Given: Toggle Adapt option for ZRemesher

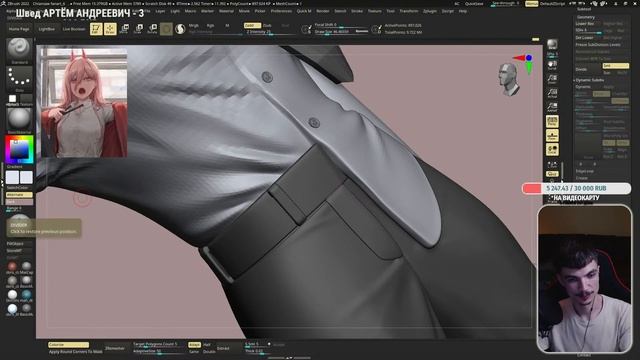Looking at the screenshot, I should [x=195, y=345].
